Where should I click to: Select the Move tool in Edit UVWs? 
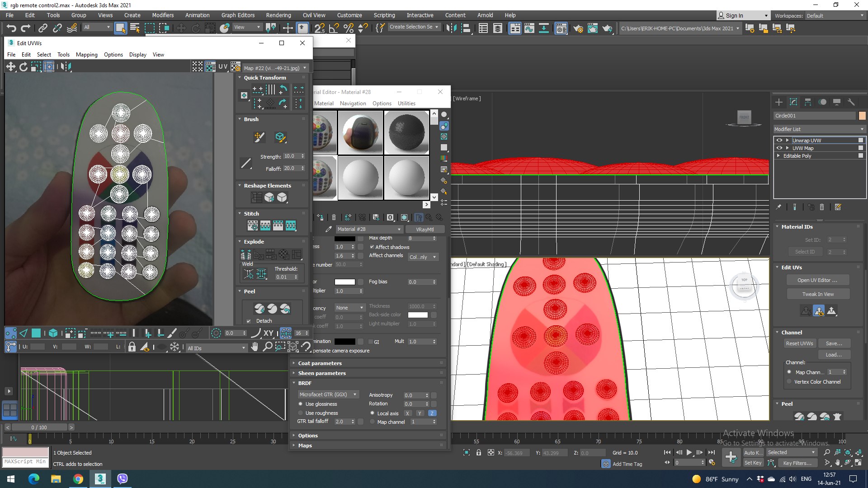(x=10, y=67)
